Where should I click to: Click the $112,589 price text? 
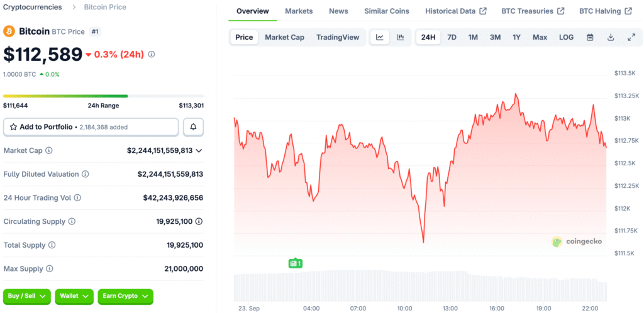pyautogui.click(x=43, y=55)
